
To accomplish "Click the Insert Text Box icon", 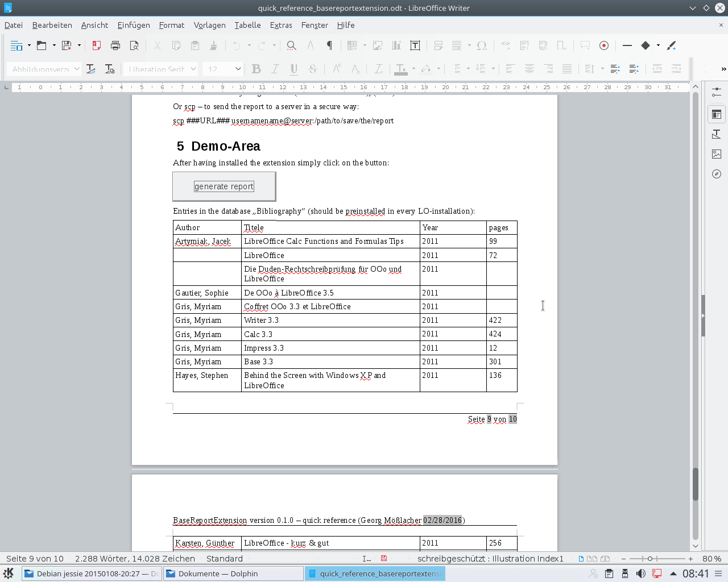I will coord(415,45).
